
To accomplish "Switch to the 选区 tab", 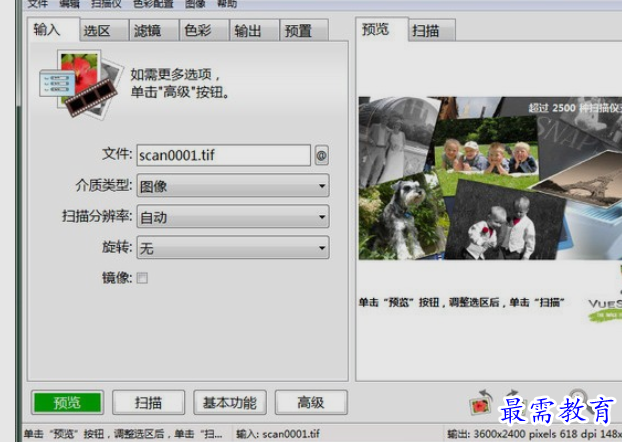I will click(104, 31).
